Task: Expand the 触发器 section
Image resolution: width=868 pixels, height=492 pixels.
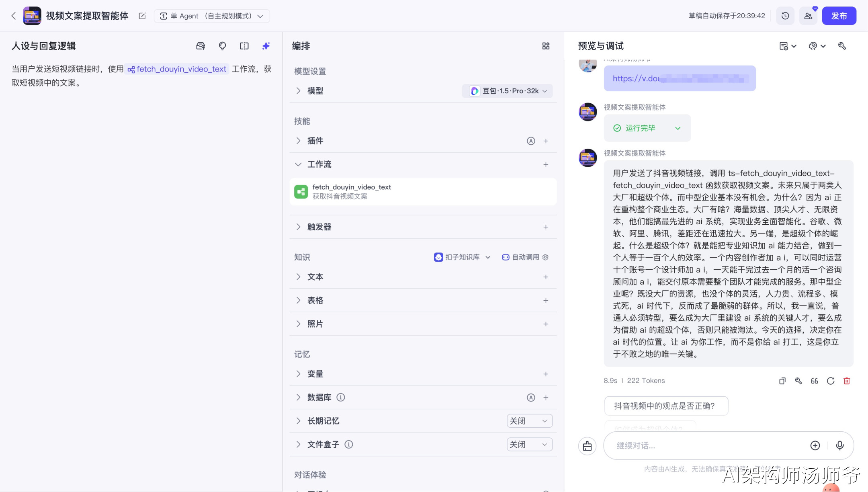Action: [x=298, y=227]
